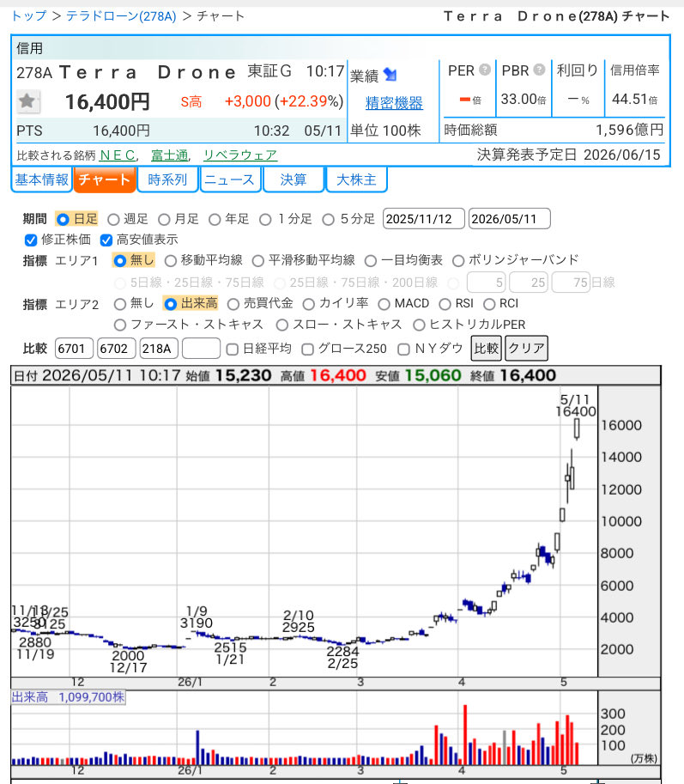Select the 1分足 radio button
The width and height of the screenshot is (684, 784).
pyautogui.click(x=265, y=220)
